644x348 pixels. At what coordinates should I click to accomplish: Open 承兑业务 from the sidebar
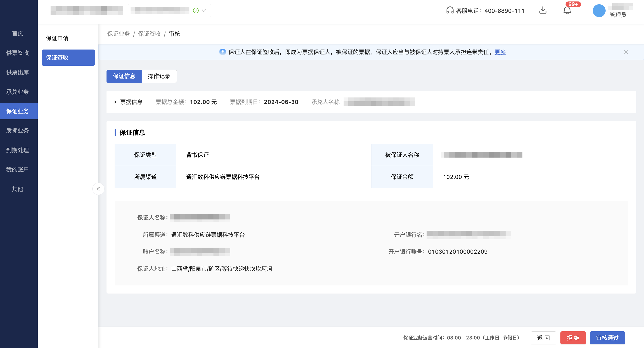[x=18, y=92]
